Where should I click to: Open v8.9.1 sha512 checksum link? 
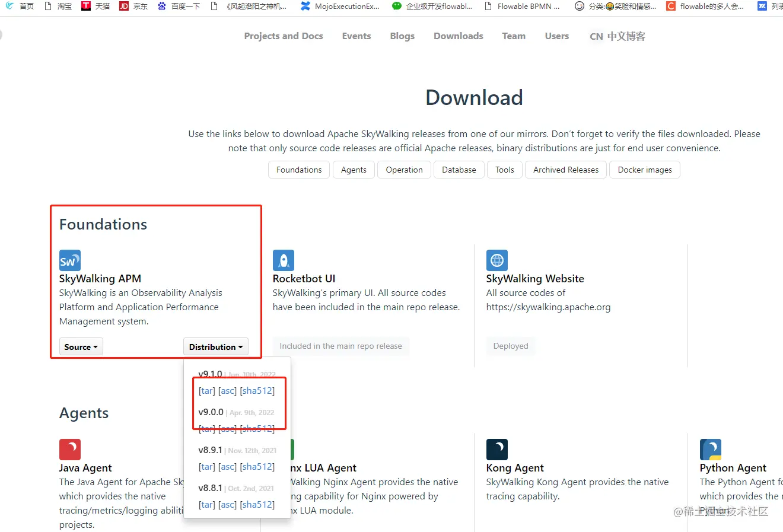click(257, 467)
